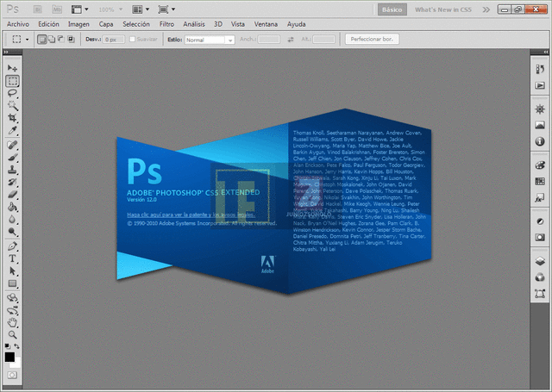Open the Filtro menu
The width and height of the screenshot is (552, 392).
tap(166, 24)
